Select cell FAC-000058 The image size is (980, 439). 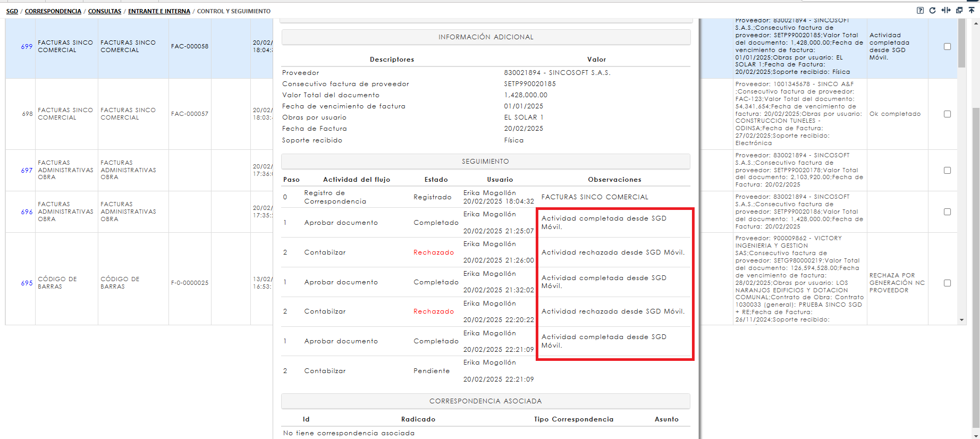pos(190,47)
